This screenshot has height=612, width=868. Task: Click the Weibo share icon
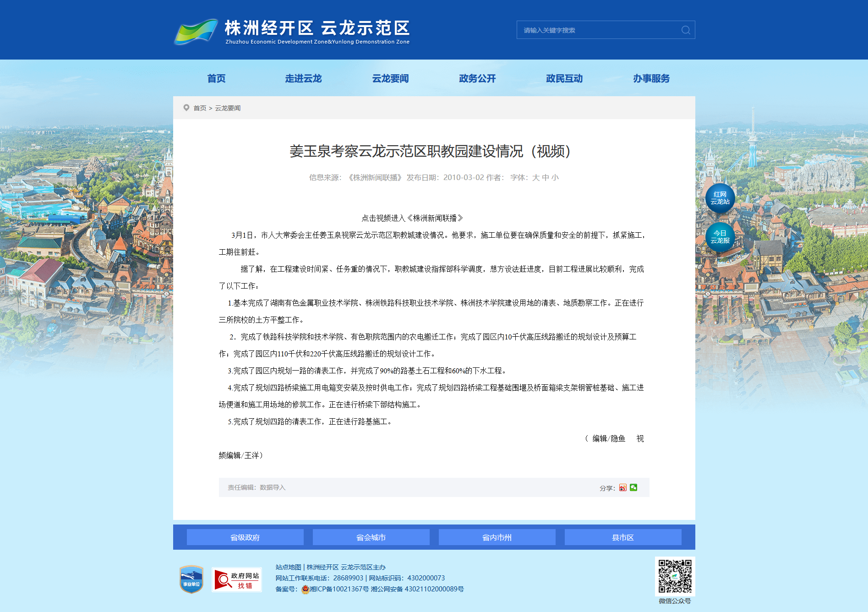pos(622,488)
